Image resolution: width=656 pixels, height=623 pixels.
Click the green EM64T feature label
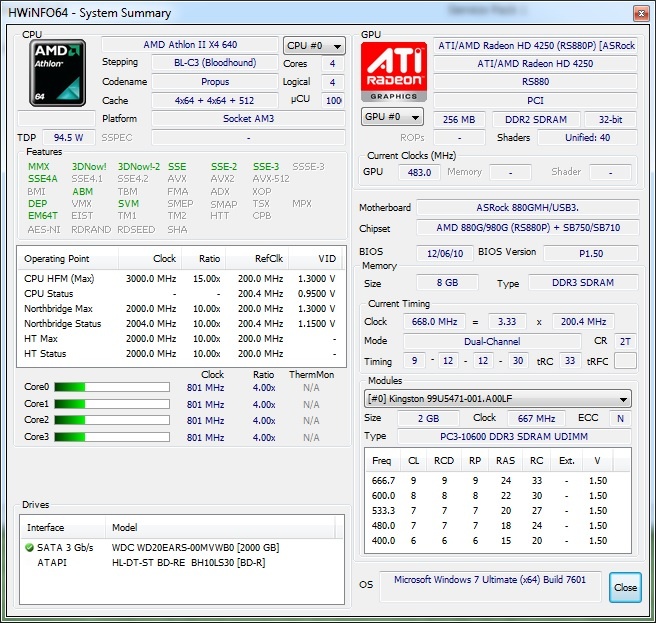[x=43, y=215]
